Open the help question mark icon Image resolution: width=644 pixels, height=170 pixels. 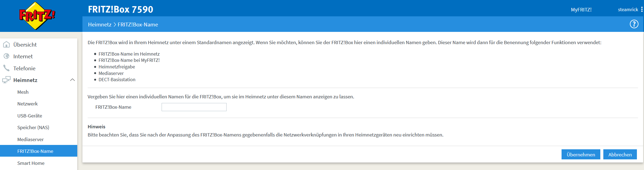(x=634, y=24)
